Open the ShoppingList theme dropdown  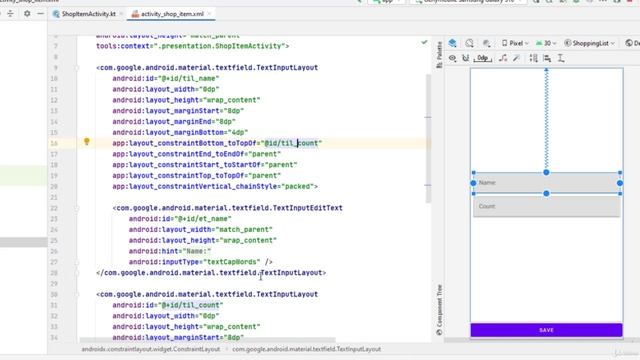(x=589, y=43)
